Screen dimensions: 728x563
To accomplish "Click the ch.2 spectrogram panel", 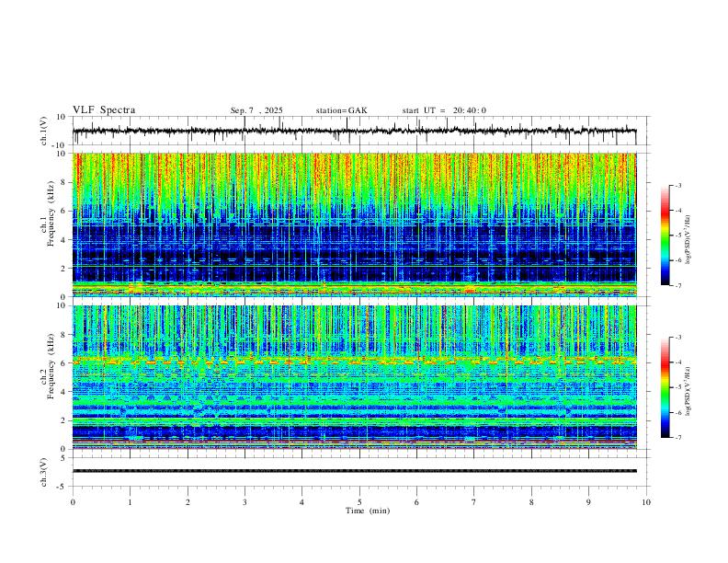I will click(x=354, y=377).
